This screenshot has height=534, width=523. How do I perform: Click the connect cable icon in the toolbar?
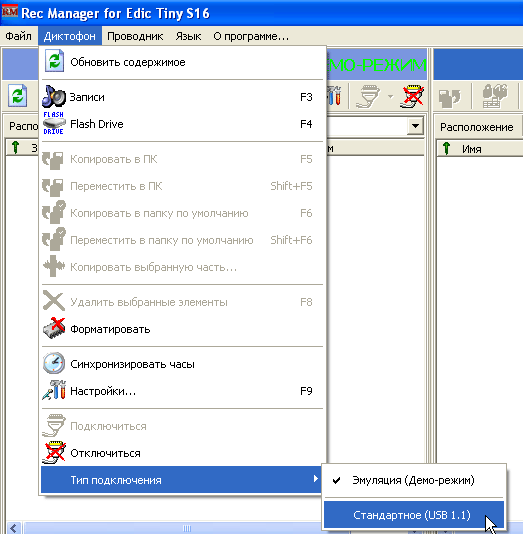(368, 96)
